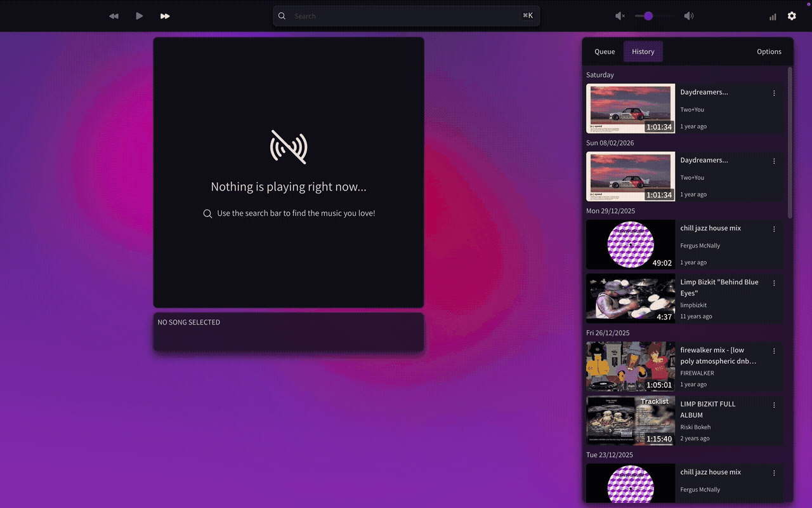The height and width of the screenshot is (508, 812).
Task: Switch to the Queue tab
Action: tap(604, 51)
